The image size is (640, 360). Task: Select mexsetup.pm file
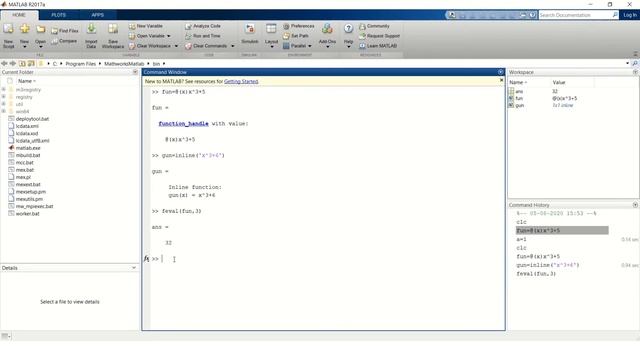[31, 192]
